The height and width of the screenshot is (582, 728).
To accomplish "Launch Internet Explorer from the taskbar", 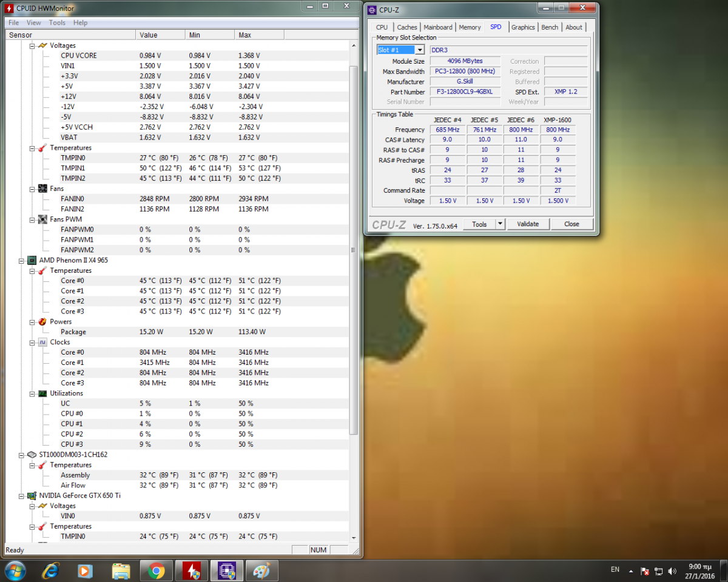I will (51, 570).
